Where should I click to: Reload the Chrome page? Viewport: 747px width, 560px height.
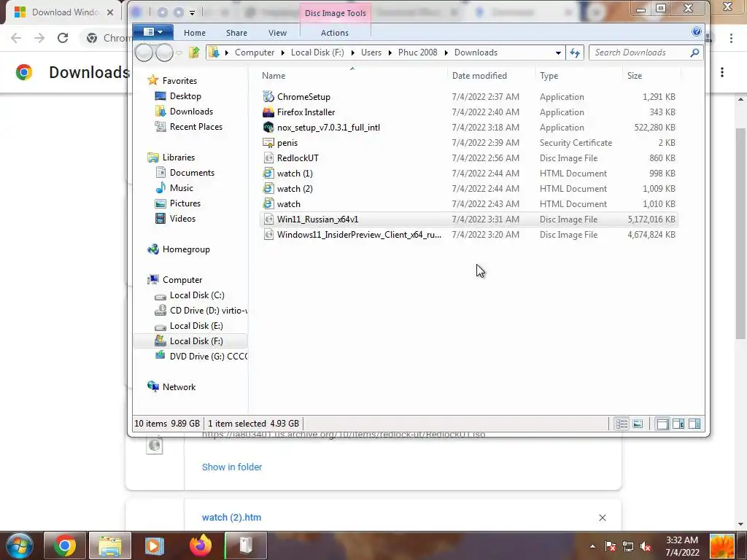63,38
